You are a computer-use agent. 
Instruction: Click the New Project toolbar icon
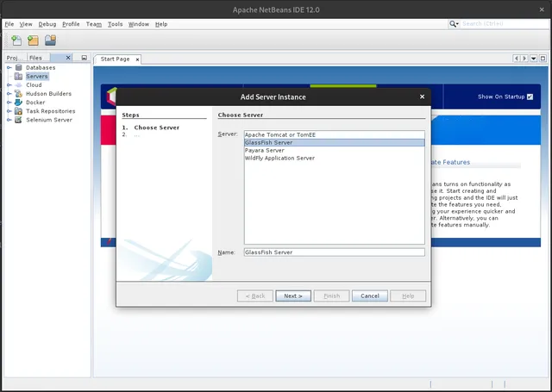tap(33, 40)
